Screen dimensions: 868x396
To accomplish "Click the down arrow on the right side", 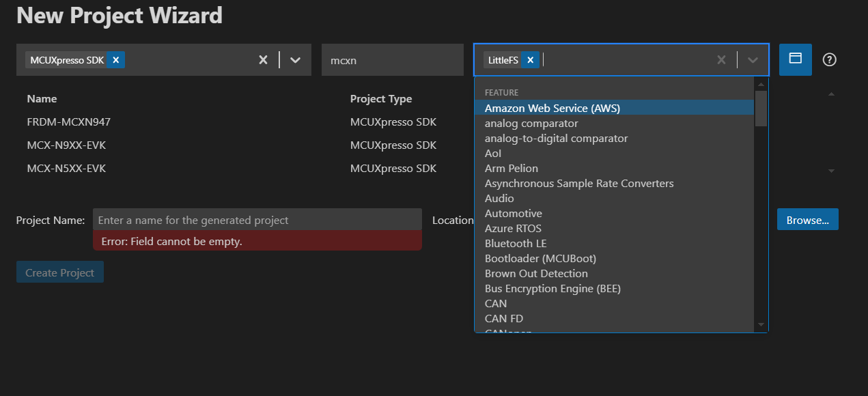I will 831,170.
